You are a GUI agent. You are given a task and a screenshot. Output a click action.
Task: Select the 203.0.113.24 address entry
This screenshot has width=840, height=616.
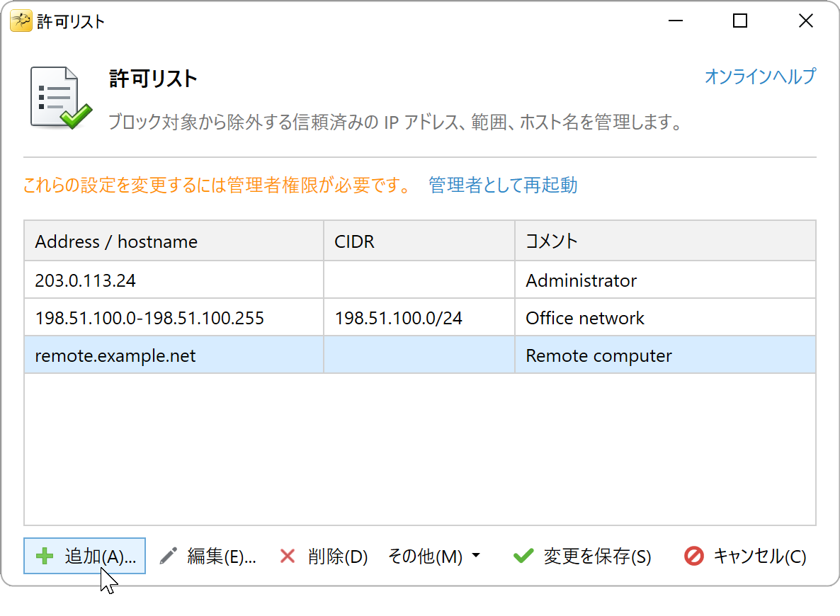174,280
